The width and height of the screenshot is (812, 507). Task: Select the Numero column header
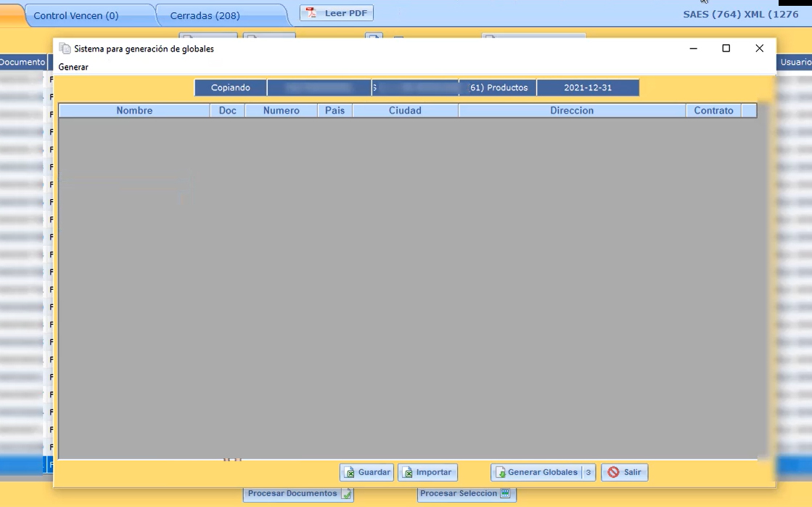tap(282, 110)
